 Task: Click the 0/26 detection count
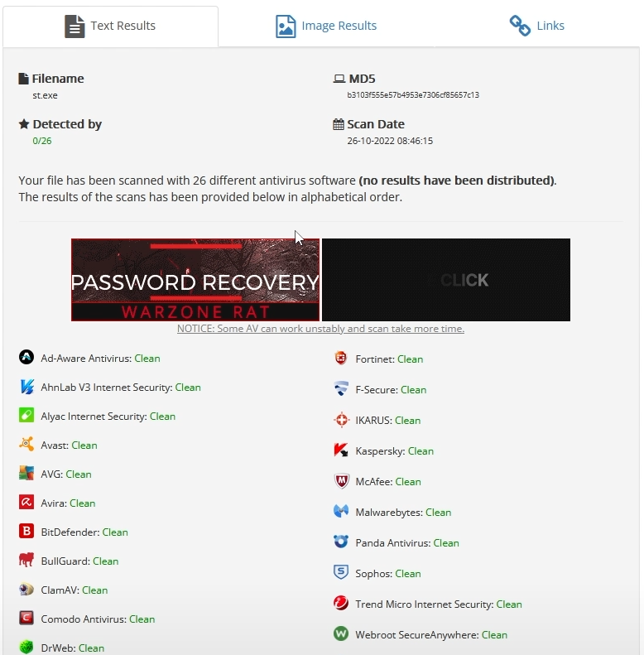pyautogui.click(x=42, y=141)
